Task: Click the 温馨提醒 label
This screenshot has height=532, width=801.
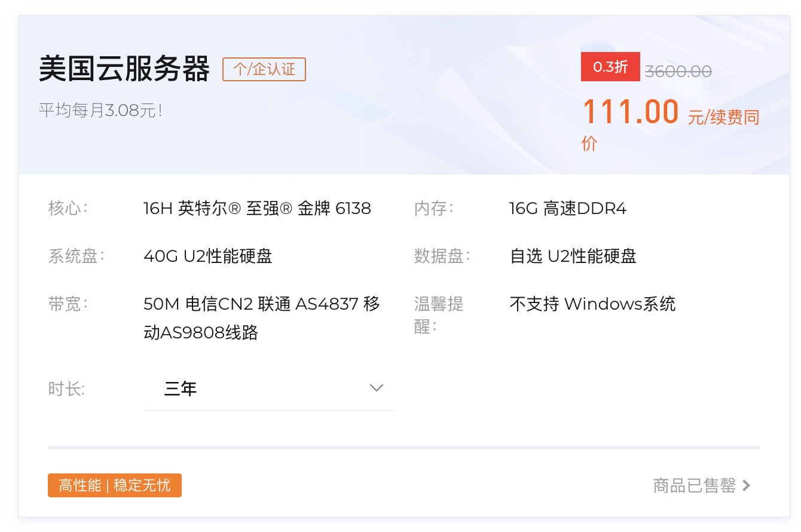Action: click(x=438, y=314)
